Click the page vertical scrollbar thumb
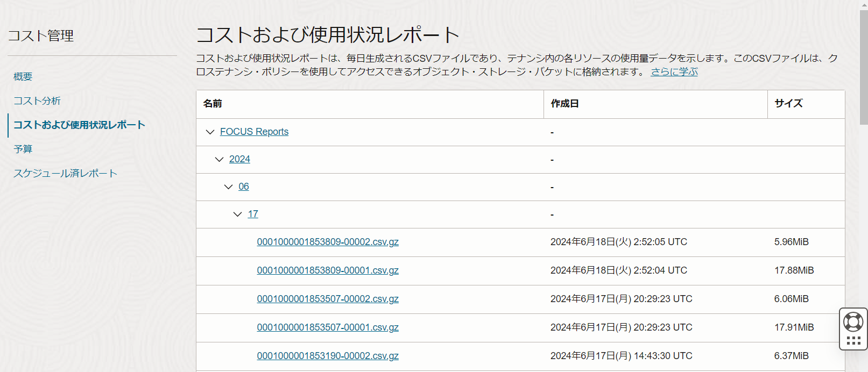 coord(864,67)
